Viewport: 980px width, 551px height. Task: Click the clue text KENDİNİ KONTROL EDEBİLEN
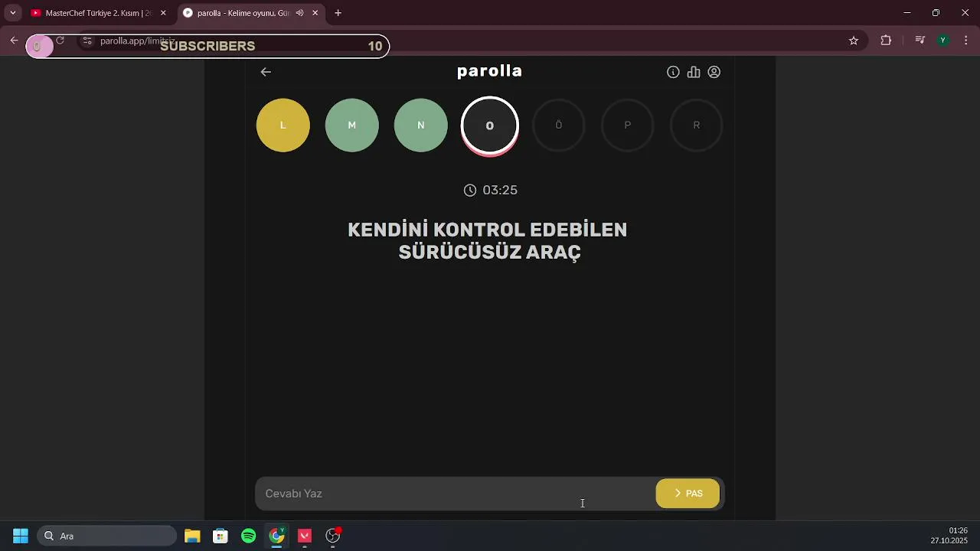pos(488,230)
